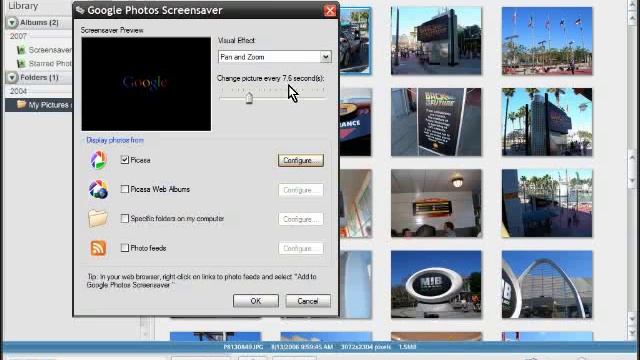Select the Starred Photos album
The image size is (640, 360).
pyautogui.click(x=50, y=63)
